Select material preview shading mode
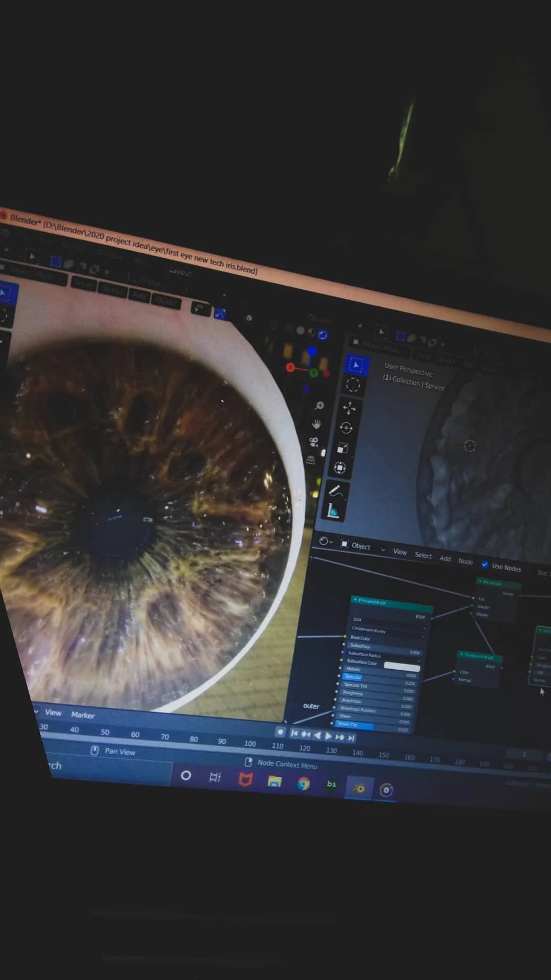Viewport: 551px width, 980px height. point(311,333)
